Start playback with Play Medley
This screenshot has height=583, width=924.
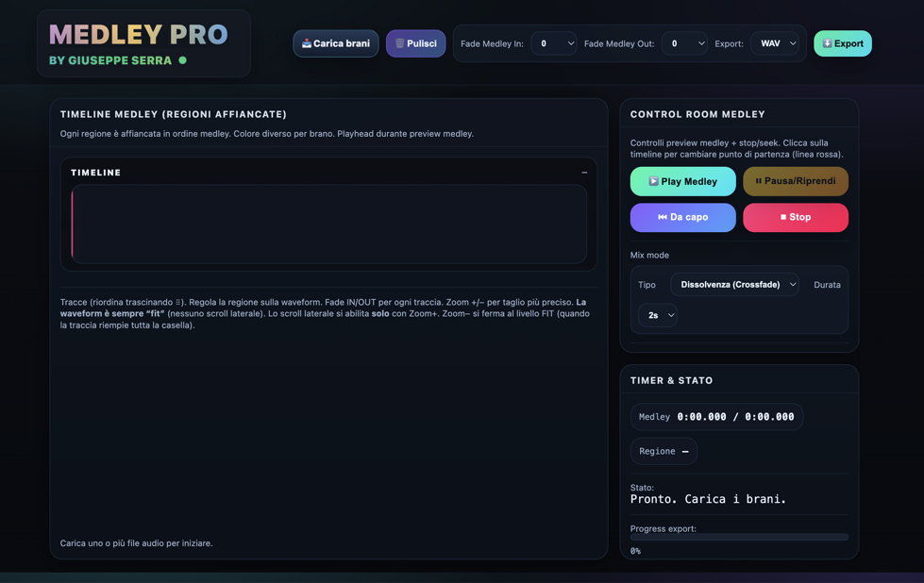point(683,181)
